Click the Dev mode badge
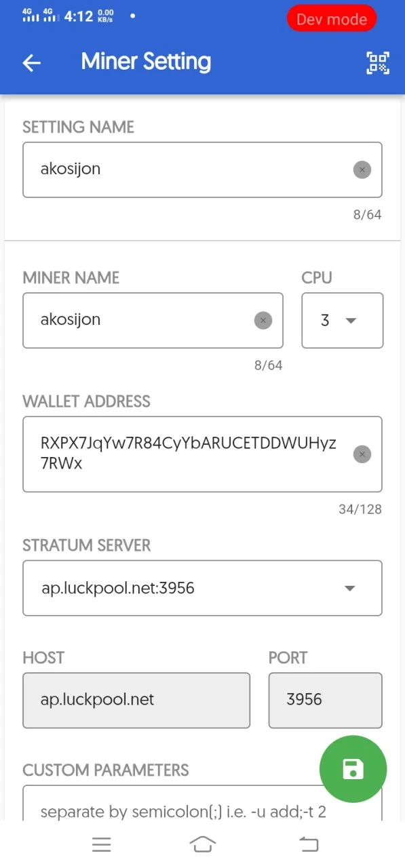Image resolution: width=405 pixels, height=868 pixels. (x=332, y=19)
